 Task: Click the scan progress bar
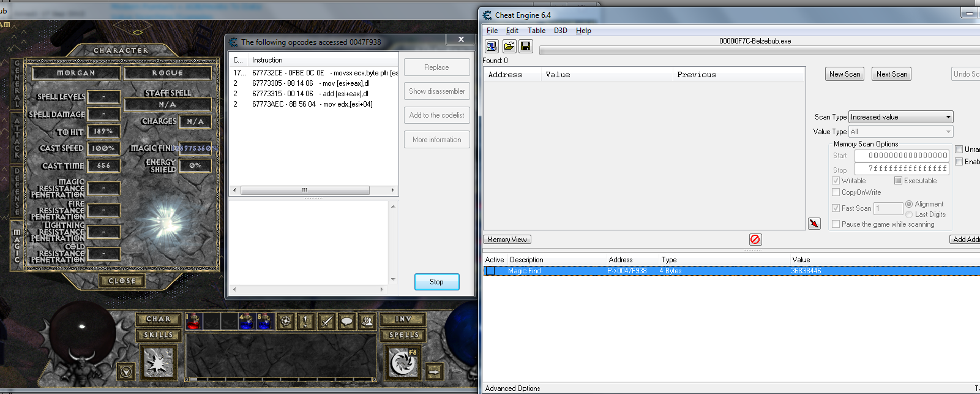[x=759, y=50]
